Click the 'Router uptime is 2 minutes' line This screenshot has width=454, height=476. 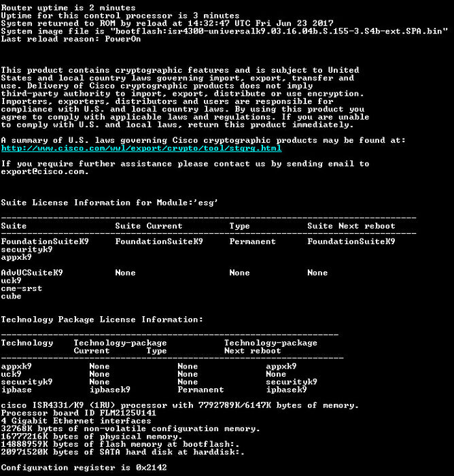[x=68, y=7]
